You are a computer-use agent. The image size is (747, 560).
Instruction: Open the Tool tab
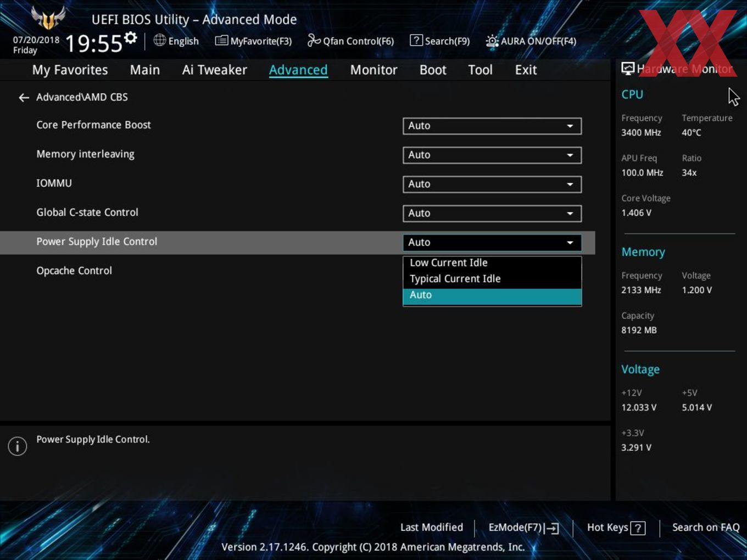click(x=480, y=70)
